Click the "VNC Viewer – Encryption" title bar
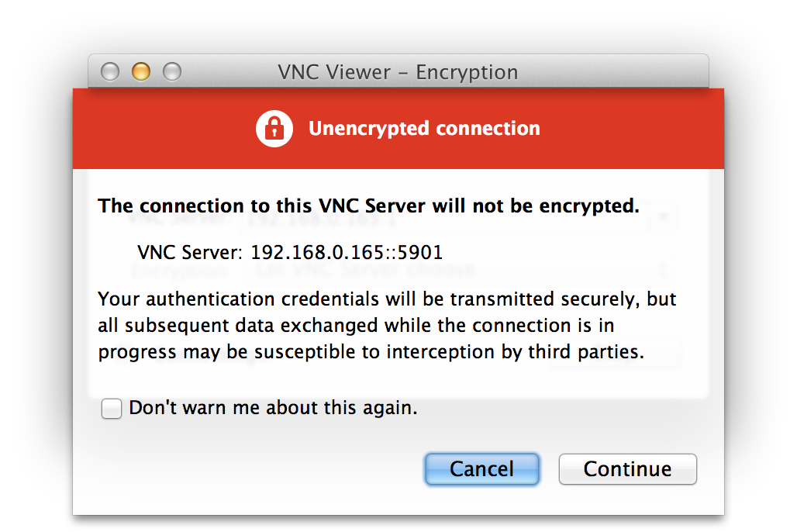Screen dimensions: 797x532 coord(398,72)
